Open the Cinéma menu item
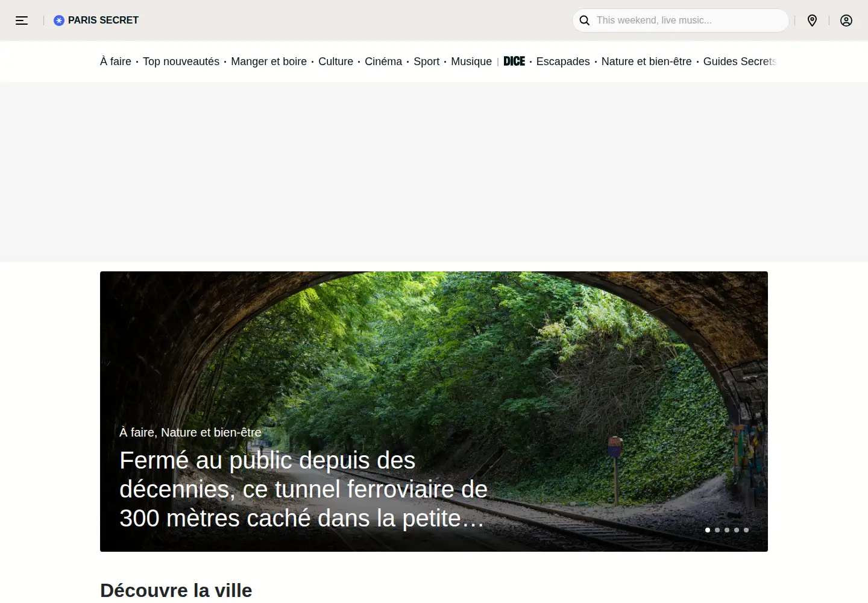 (383, 62)
